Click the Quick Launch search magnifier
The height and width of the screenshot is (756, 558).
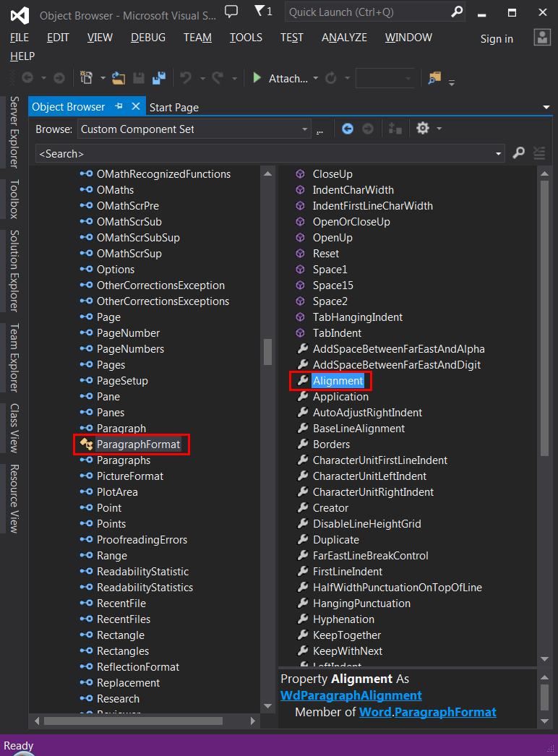click(x=456, y=12)
